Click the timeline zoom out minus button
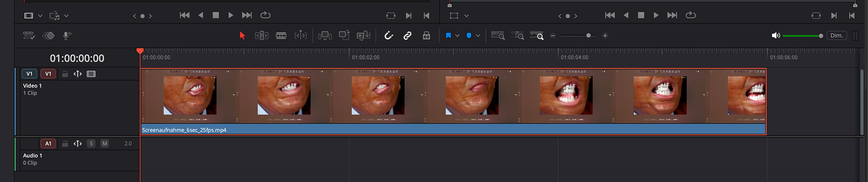 [553, 36]
